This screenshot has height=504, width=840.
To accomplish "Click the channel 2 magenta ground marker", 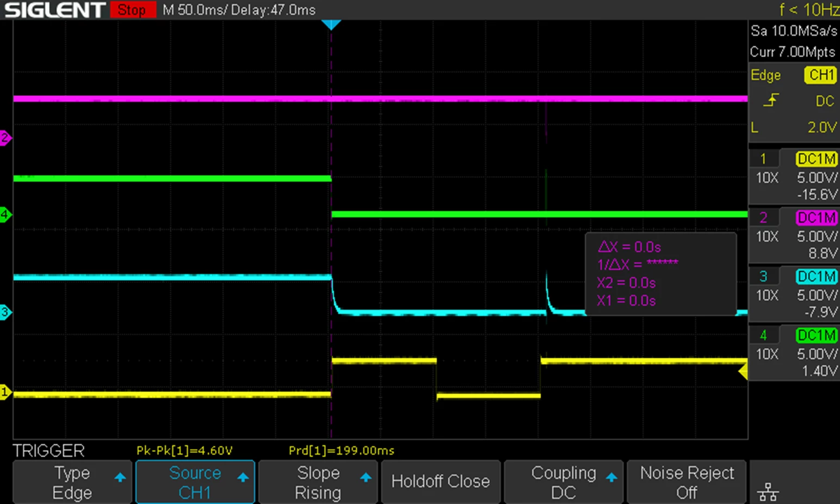I will pyautogui.click(x=5, y=138).
